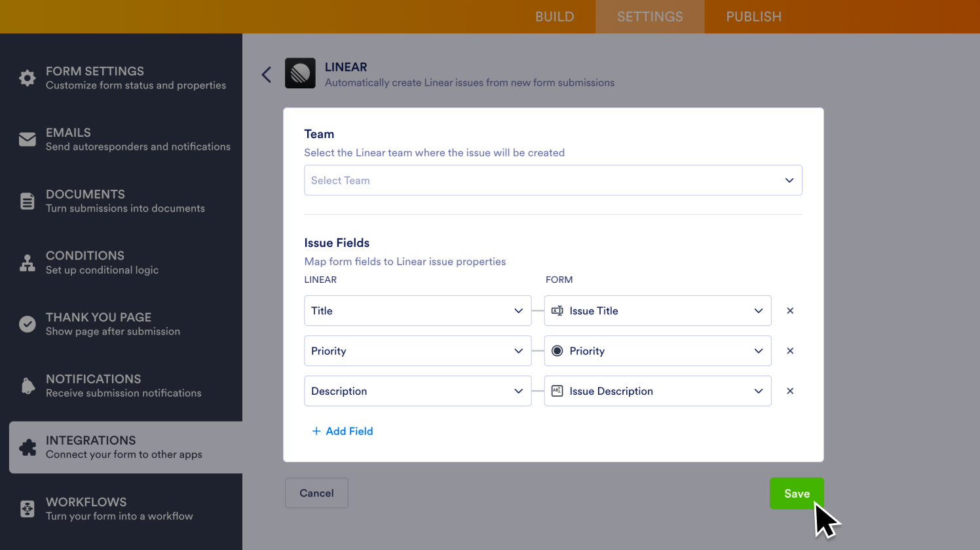Viewport: 980px width, 550px height.
Task: Click the Notifications bell icon
Action: click(27, 386)
